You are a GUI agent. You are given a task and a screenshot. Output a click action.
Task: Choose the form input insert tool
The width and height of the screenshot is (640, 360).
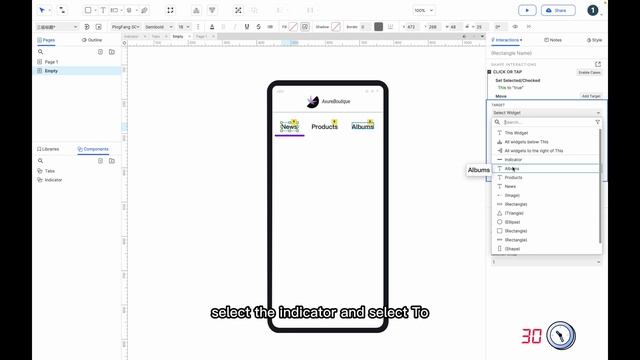114,10
